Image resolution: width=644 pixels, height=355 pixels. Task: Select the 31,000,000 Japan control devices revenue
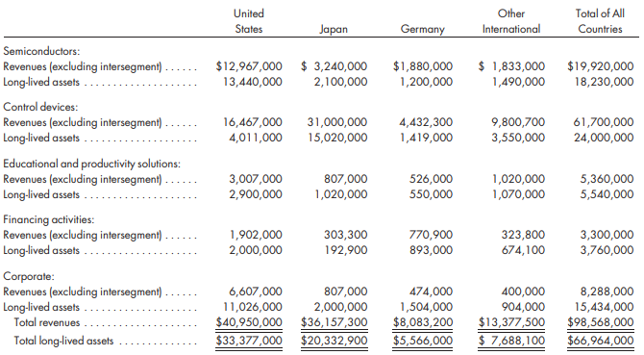point(337,122)
